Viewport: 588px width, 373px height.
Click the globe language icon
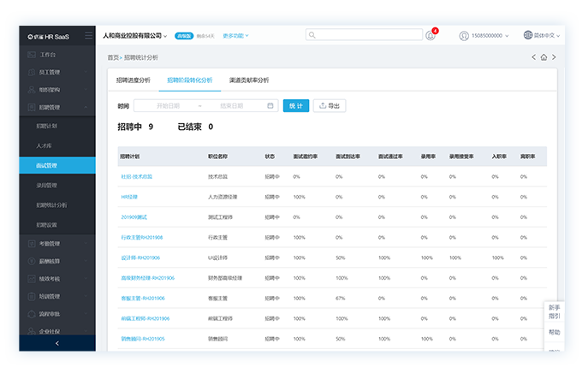tap(527, 35)
